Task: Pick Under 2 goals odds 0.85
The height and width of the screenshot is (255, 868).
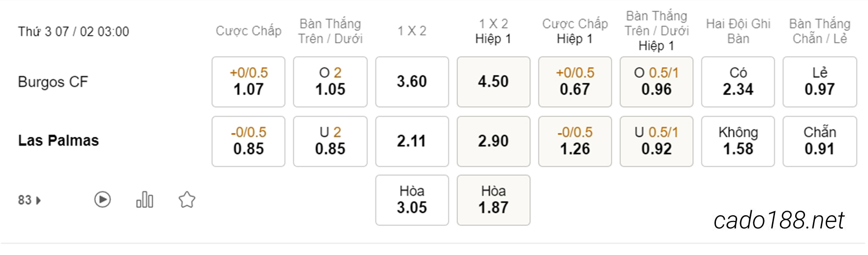Action: pyautogui.click(x=330, y=141)
